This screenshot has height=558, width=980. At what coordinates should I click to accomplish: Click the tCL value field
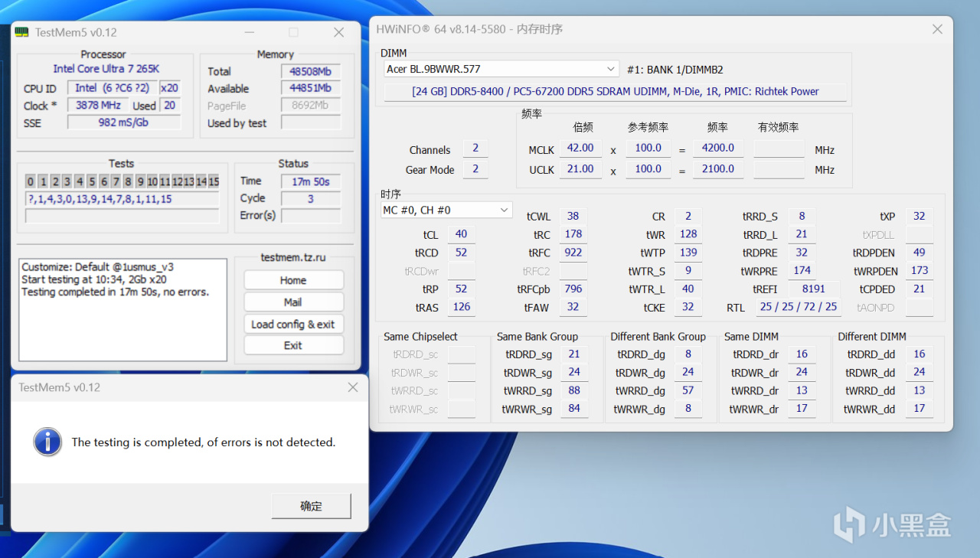pyautogui.click(x=461, y=234)
